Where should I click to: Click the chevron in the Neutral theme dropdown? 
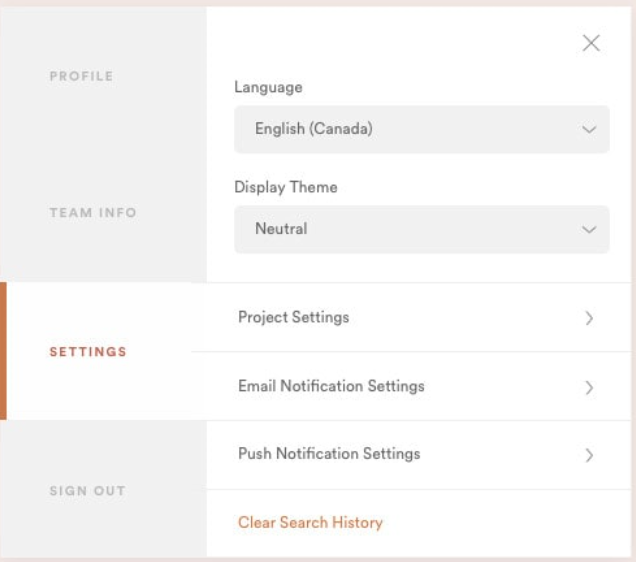coord(589,230)
